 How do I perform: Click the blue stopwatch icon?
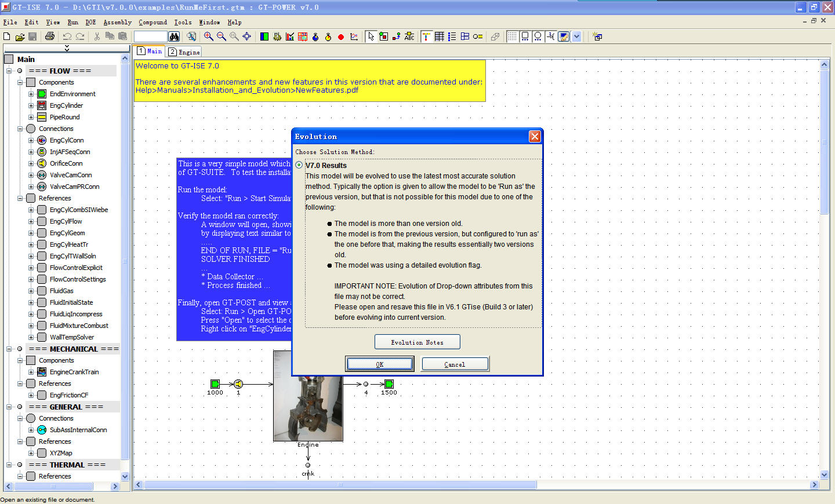click(315, 36)
